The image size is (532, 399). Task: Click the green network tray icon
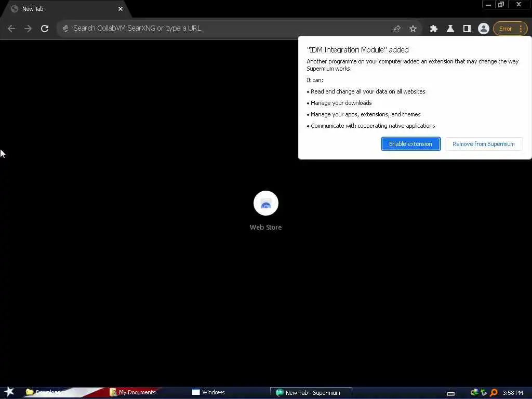[x=474, y=393]
